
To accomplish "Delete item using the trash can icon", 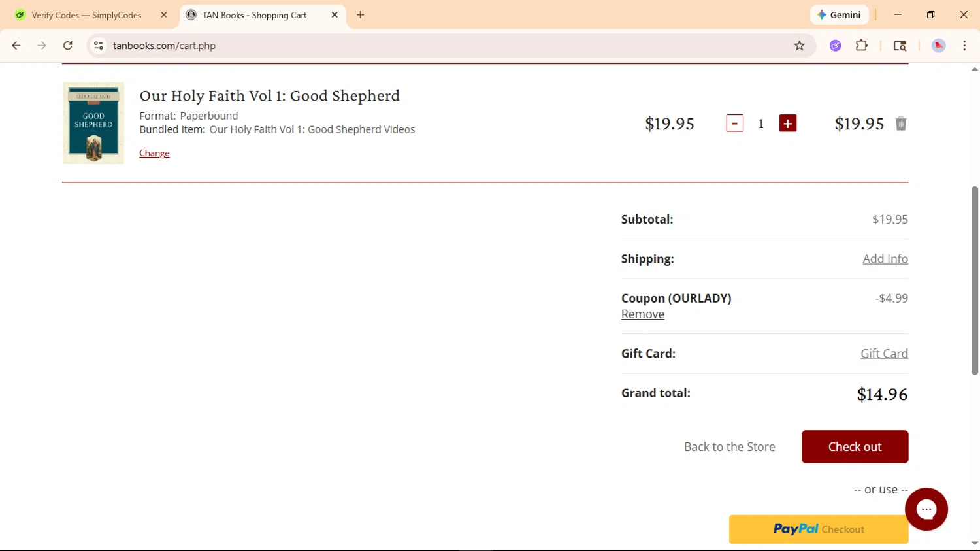I will (901, 124).
